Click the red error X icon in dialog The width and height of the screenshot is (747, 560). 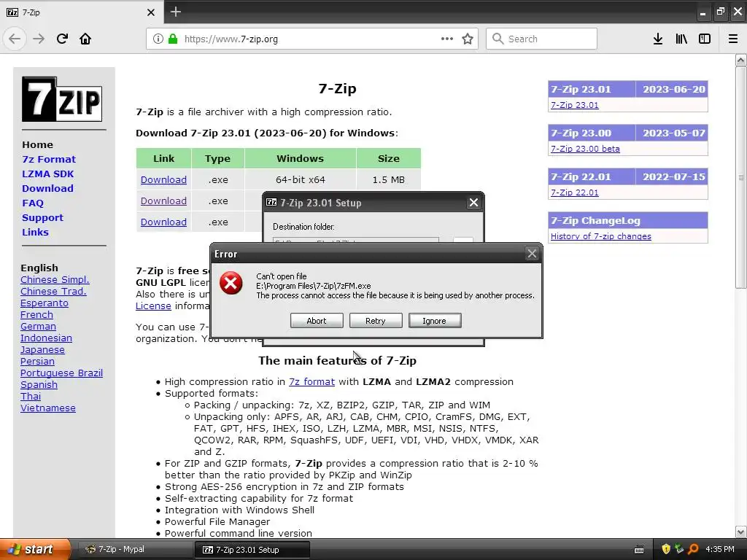[x=231, y=283]
